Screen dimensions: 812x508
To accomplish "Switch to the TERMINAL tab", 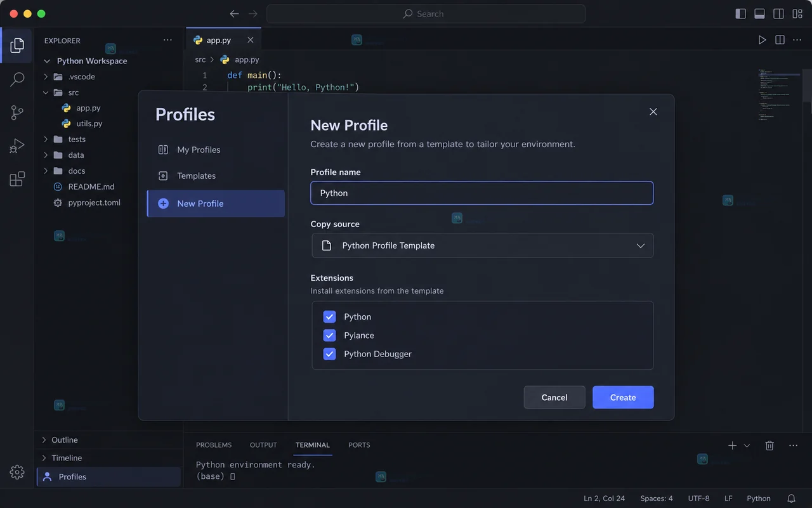I will (313, 445).
